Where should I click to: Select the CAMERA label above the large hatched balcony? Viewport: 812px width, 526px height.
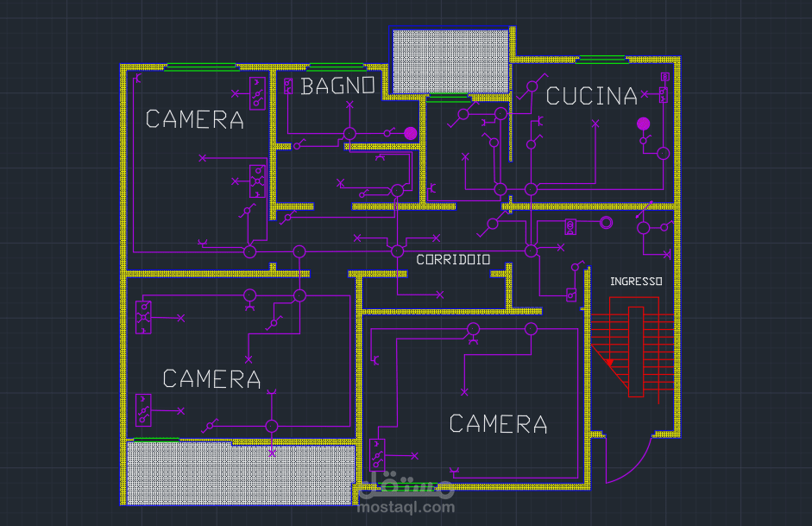[x=211, y=379]
